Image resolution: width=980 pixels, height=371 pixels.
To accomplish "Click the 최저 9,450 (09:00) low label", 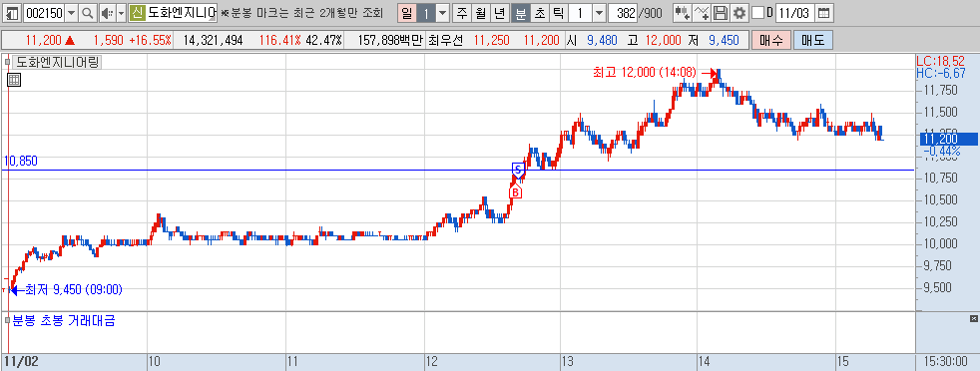I will click(73, 290).
